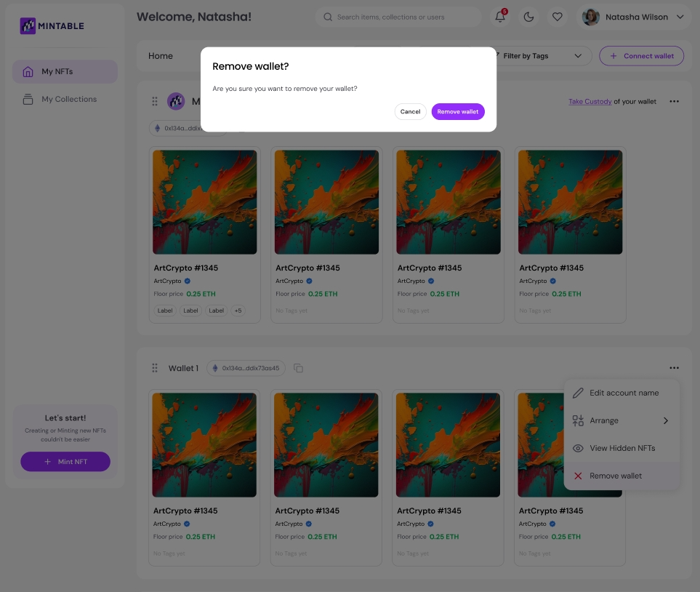Go to My Collections in sidebar
This screenshot has height=592, width=700.
coord(68,99)
